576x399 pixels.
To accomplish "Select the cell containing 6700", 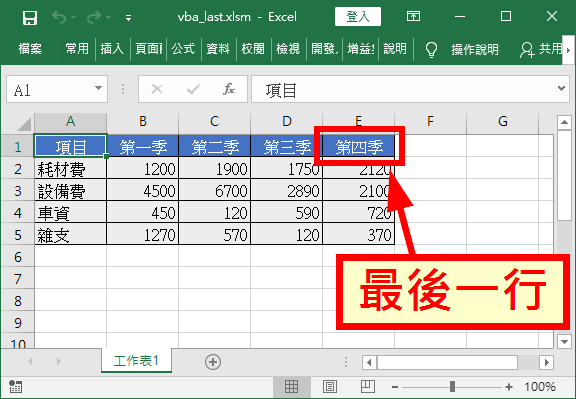I will (215, 191).
